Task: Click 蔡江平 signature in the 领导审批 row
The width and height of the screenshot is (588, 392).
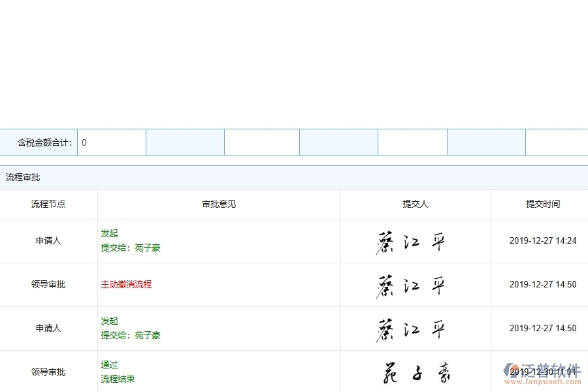Action: click(x=416, y=284)
